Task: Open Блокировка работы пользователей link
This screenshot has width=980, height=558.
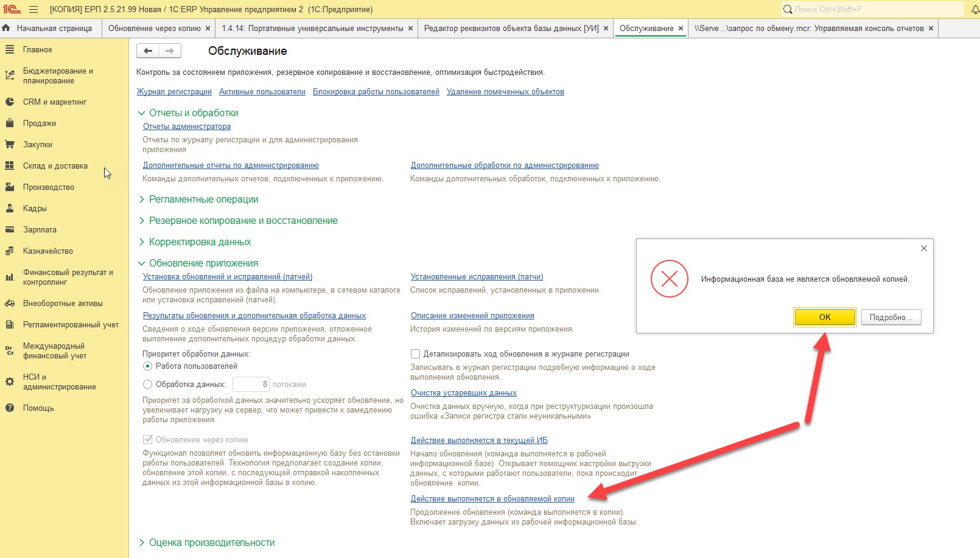Action: point(376,91)
